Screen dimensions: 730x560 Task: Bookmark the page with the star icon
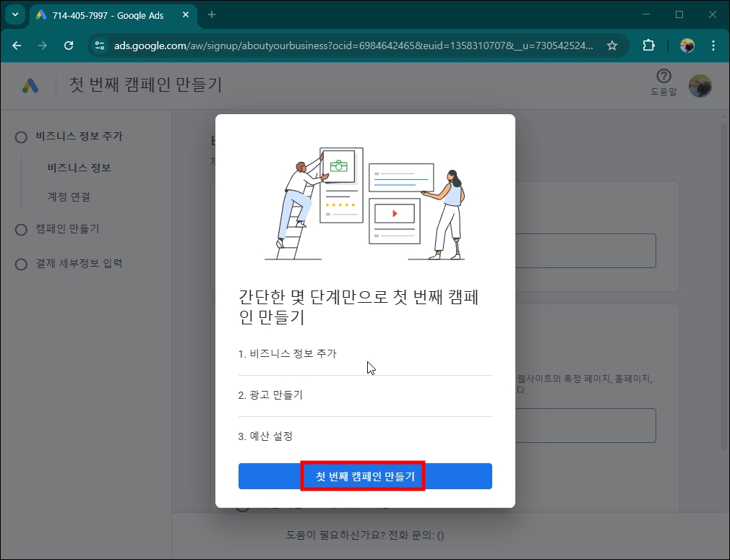(612, 45)
